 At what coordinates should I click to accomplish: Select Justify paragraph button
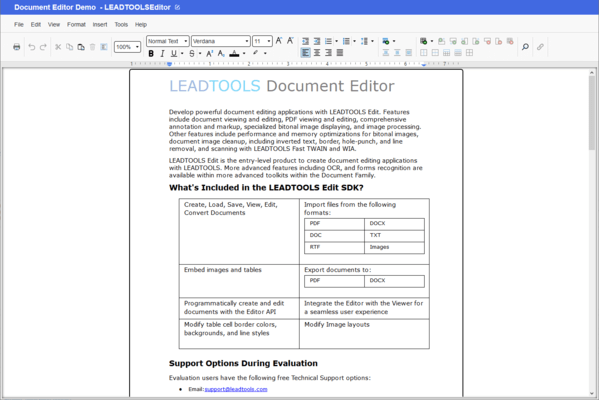coord(340,53)
